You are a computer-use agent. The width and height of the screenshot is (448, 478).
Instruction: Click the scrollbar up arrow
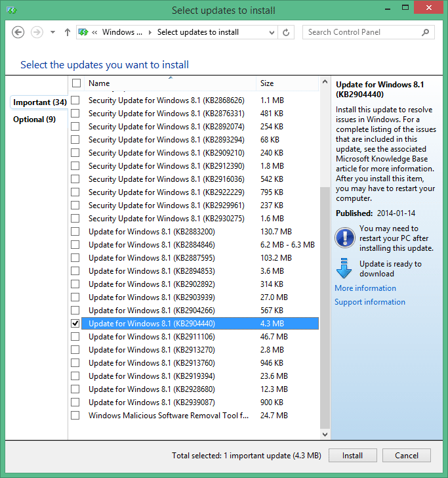[325, 81]
